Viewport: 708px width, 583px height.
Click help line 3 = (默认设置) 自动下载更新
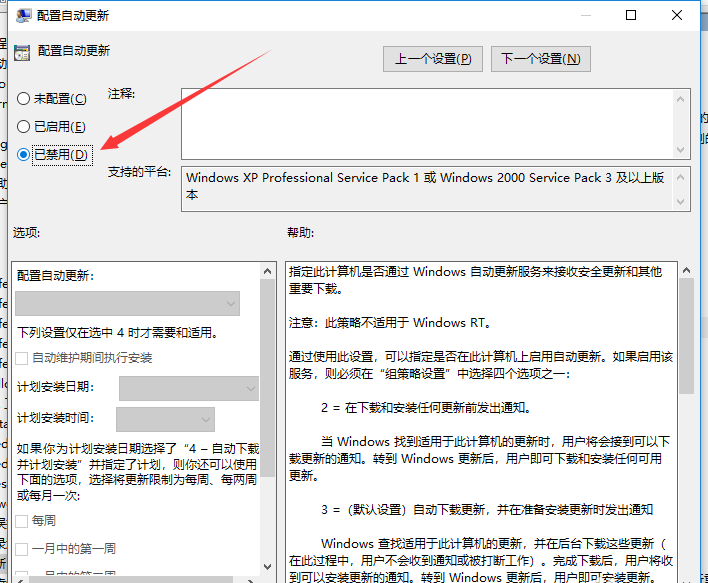[487, 510]
